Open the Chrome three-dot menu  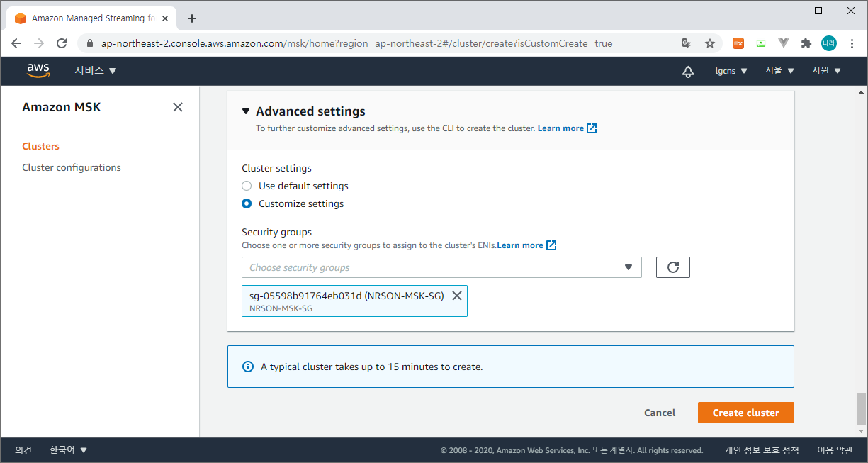[x=852, y=43]
